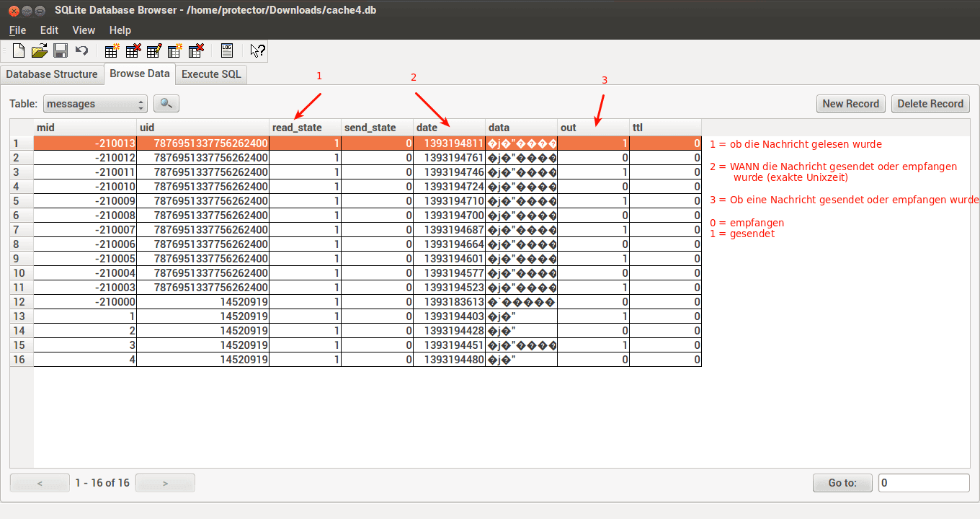Click the Create Index toolbar icon
The image size is (980, 519).
(x=175, y=50)
